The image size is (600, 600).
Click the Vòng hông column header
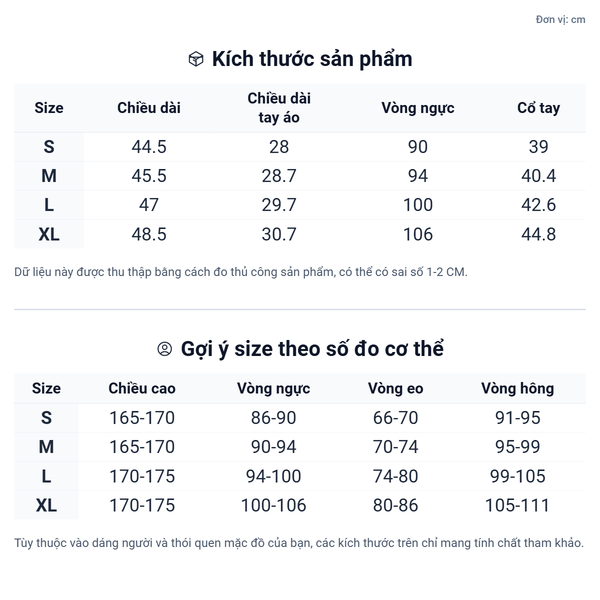pos(518,388)
